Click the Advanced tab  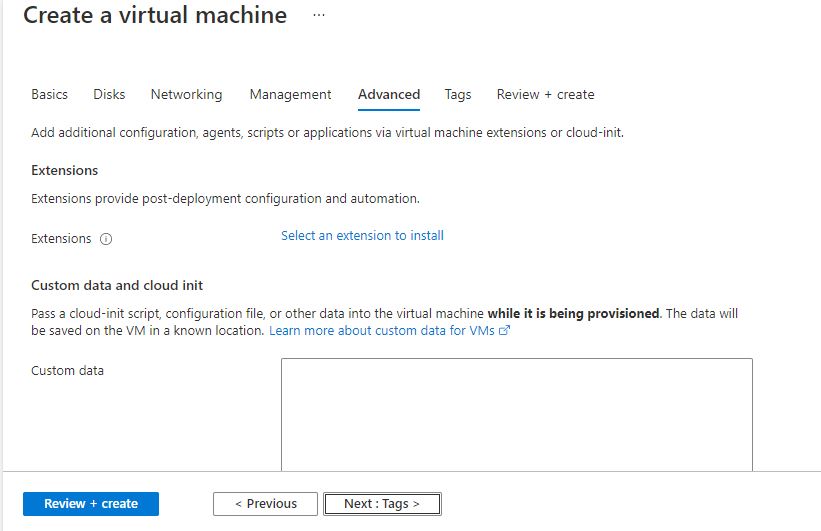coord(388,94)
